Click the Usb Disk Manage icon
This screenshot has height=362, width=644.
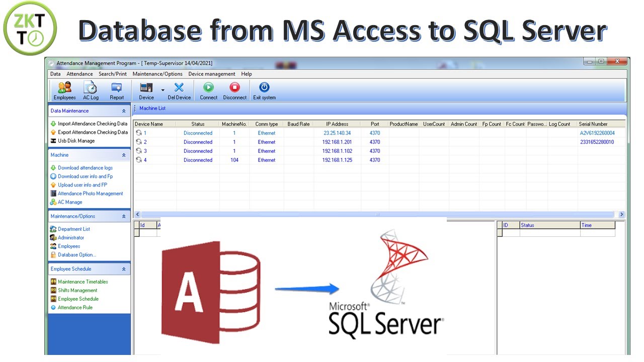(53, 141)
